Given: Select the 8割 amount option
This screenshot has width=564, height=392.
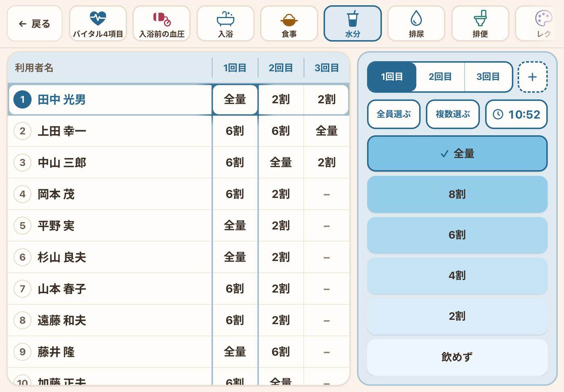Looking at the screenshot, I should (457, 194).
